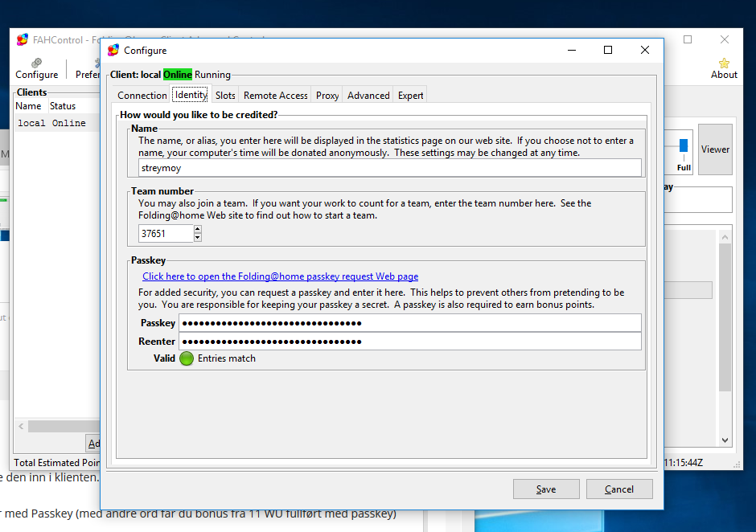
Task: Click the Name column header in Clients
Action: click(28, 106)
